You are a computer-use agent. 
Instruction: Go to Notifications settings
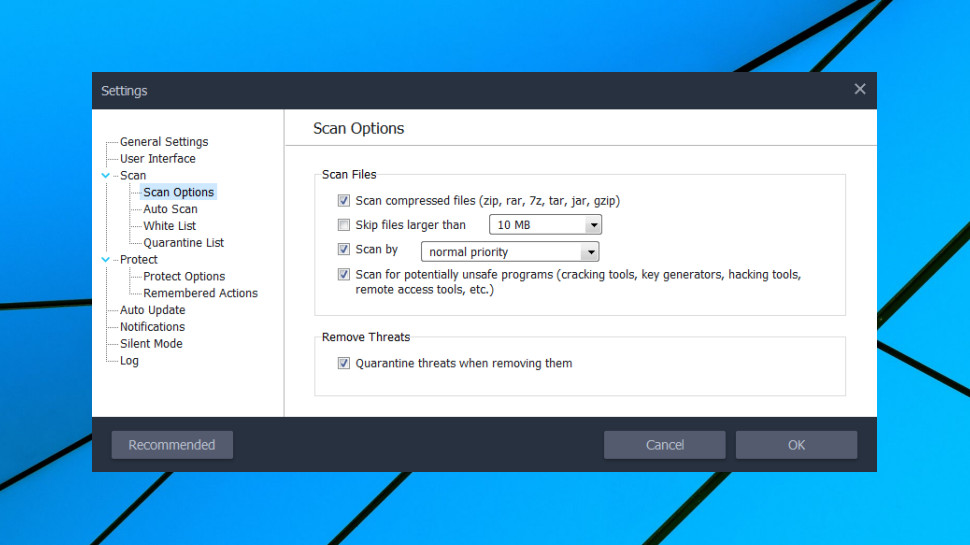(152, 327)
